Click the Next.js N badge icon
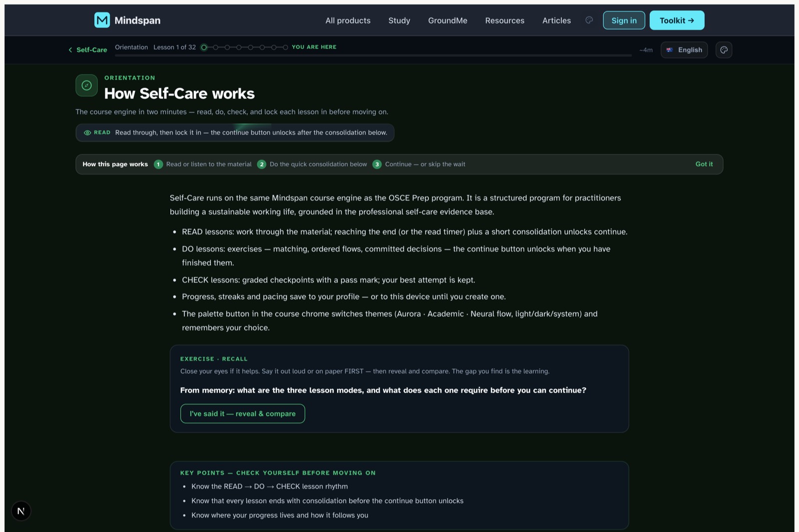The height and width of the screenshot is (532, 799). (x=21, y=511)
